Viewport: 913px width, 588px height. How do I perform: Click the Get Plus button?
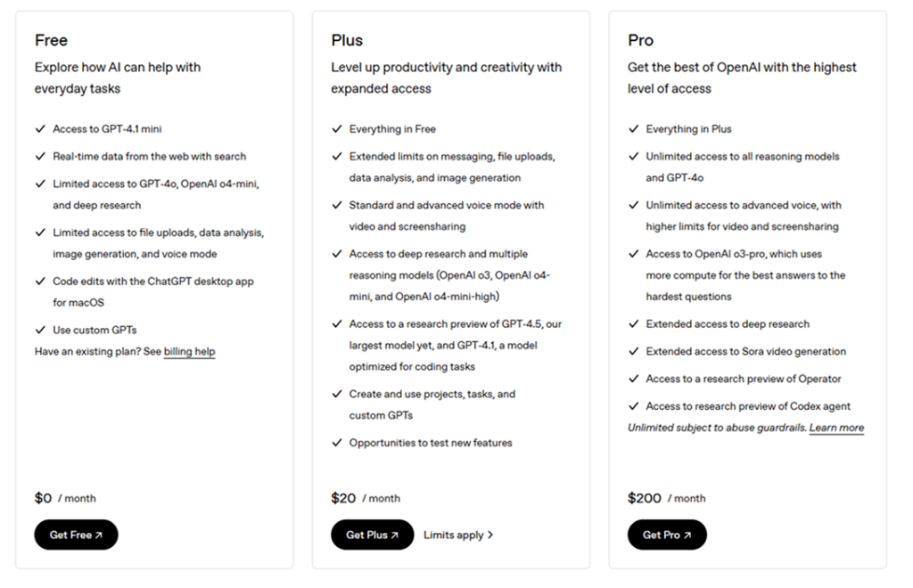pos(372,535)
